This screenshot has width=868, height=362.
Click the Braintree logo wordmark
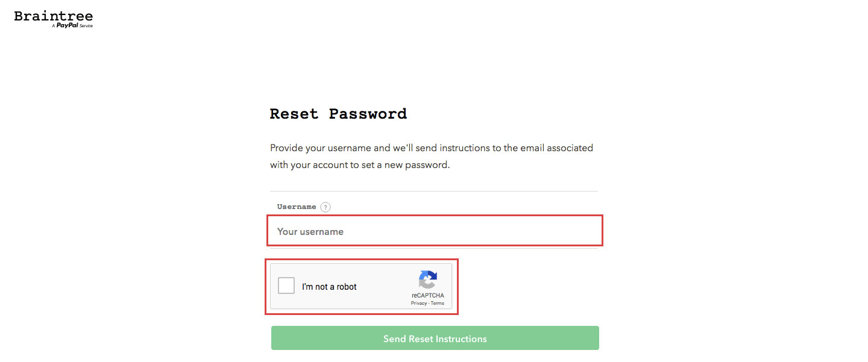pos(54,16)
